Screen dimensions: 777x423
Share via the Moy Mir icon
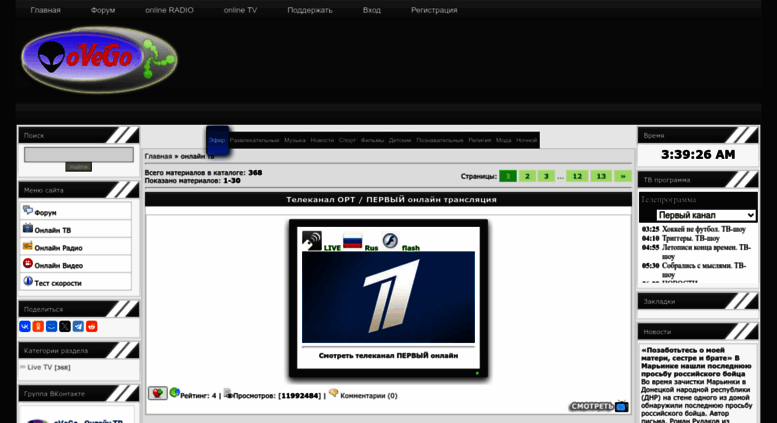(x=52, y=326)
